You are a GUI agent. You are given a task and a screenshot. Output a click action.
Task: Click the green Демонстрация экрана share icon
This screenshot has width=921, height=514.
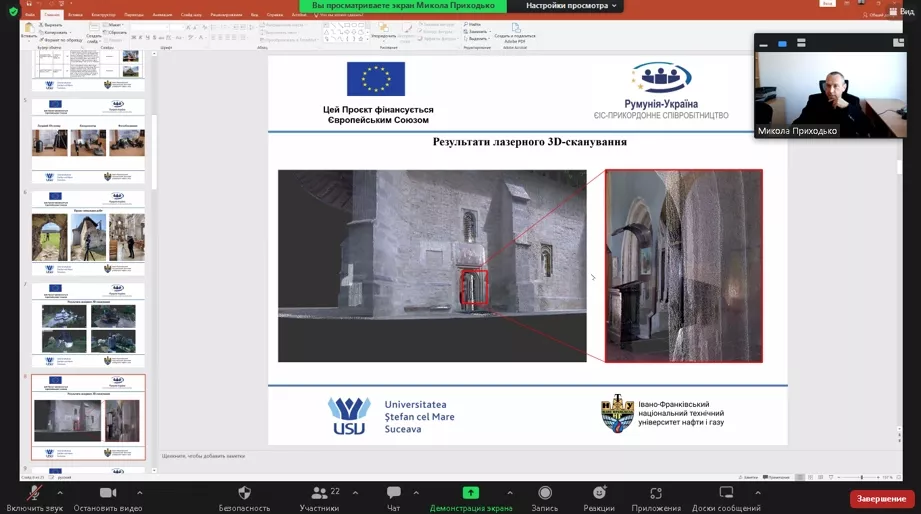tap(470, 493)
